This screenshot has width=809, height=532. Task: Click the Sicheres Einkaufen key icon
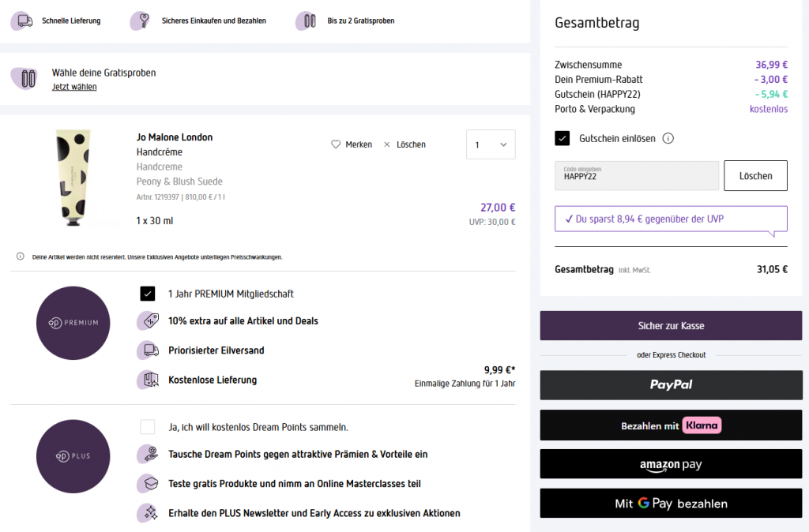pyautogui.click(x=141, y=21)
